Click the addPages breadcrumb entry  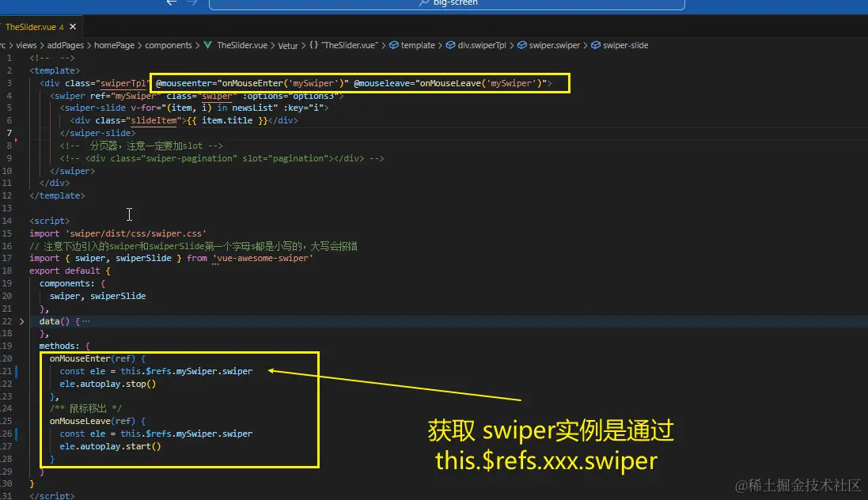tap(65, 45)
